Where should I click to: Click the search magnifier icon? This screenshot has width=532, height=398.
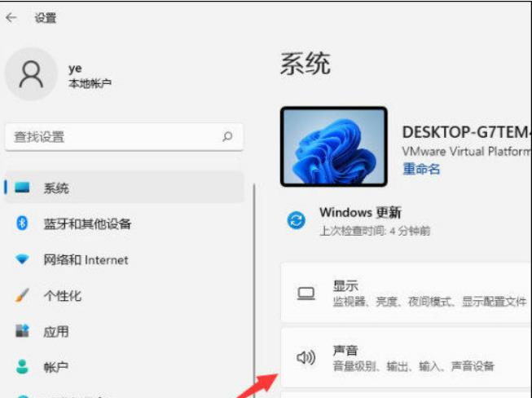coord(227,136)
